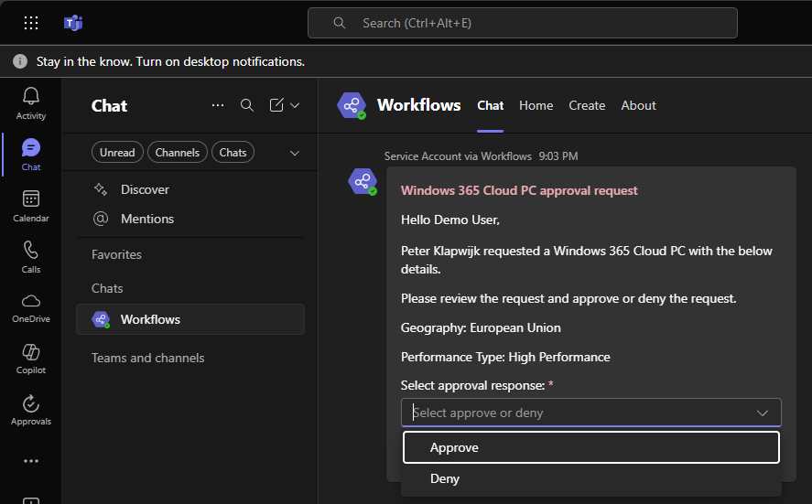The height and width of the screenshot is (504, 812).
Task: Open Calendar in left rail
Action: (x=31, y=206)
